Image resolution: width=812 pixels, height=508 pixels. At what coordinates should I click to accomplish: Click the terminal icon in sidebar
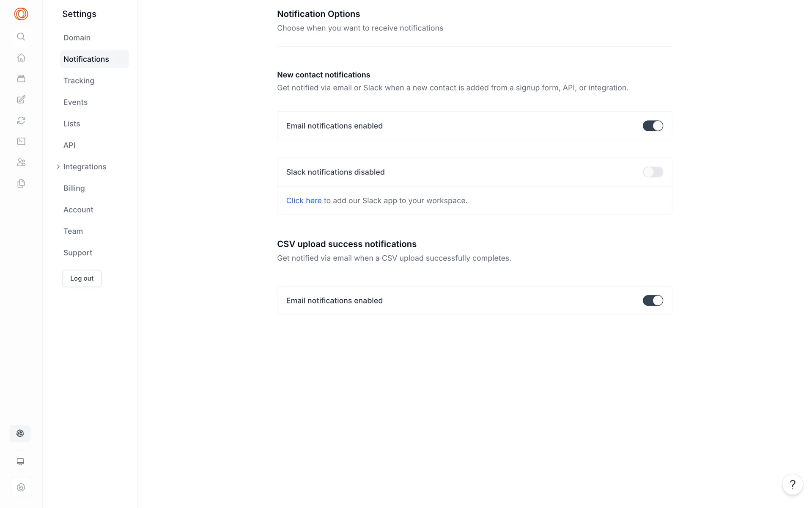21,141
